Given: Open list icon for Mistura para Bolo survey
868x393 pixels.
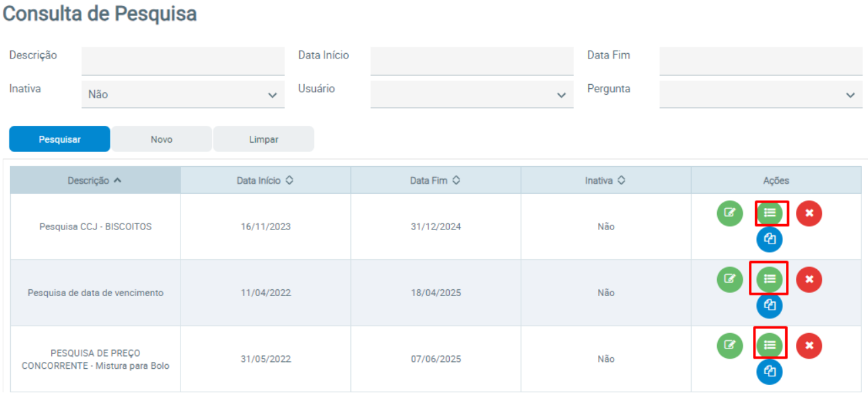Looking at the screenshot, I should pyautogui.click(x=770, y=345).
